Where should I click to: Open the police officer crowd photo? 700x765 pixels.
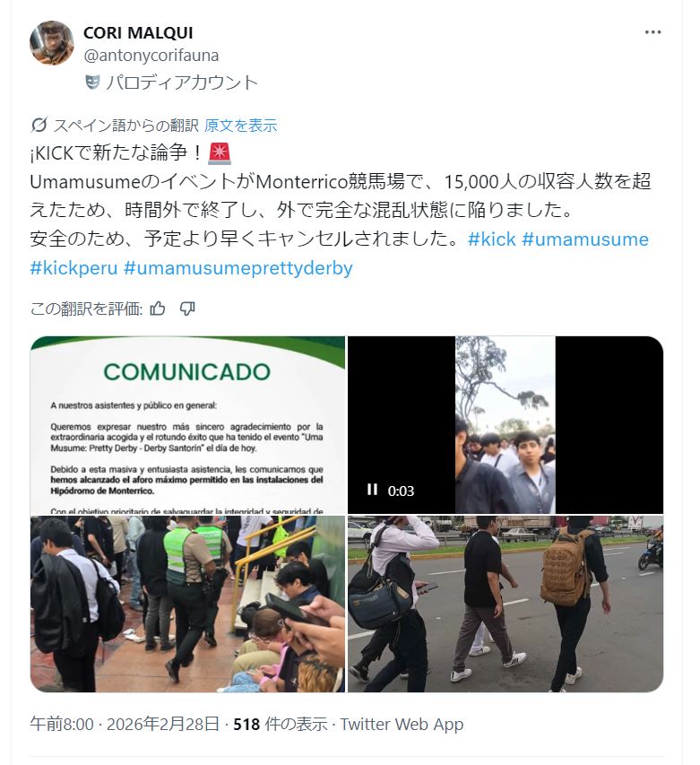pyautogui.click(x=187, y=604)
